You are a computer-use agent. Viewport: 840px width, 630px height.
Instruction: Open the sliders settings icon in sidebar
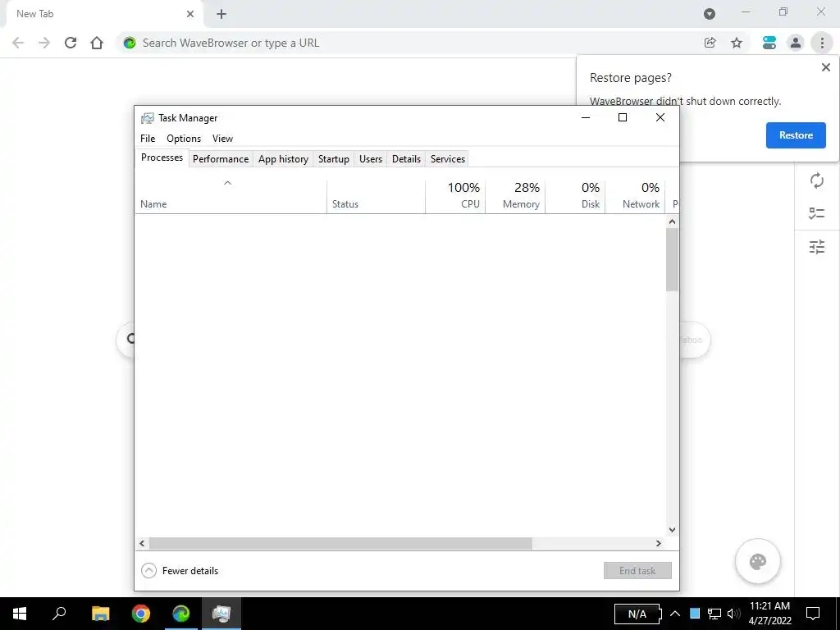pyautogui.click(x=816, y=247)
